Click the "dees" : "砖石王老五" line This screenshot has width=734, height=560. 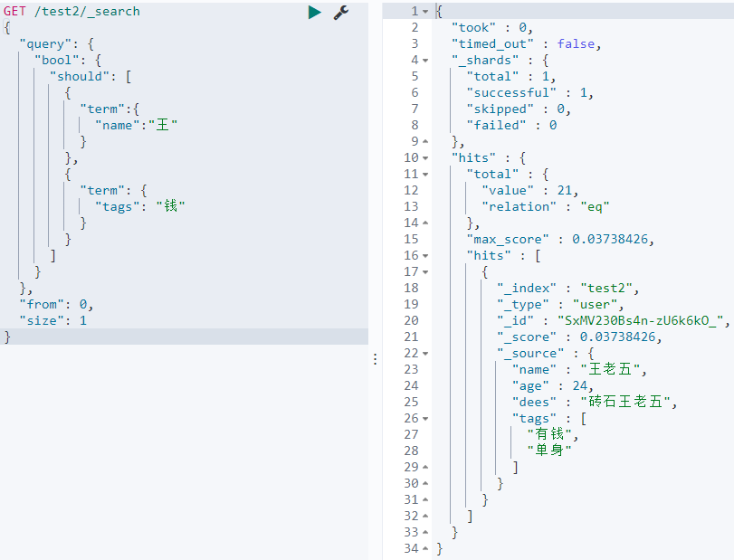595,402
